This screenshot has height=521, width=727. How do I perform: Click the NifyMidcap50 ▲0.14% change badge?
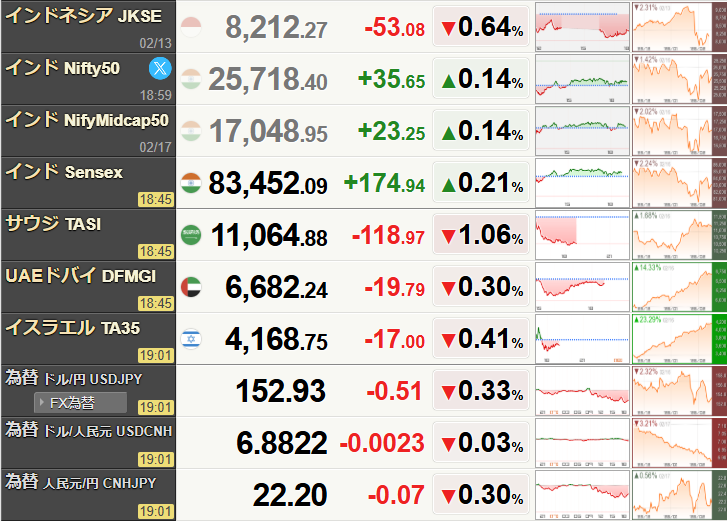click(481, 130)
